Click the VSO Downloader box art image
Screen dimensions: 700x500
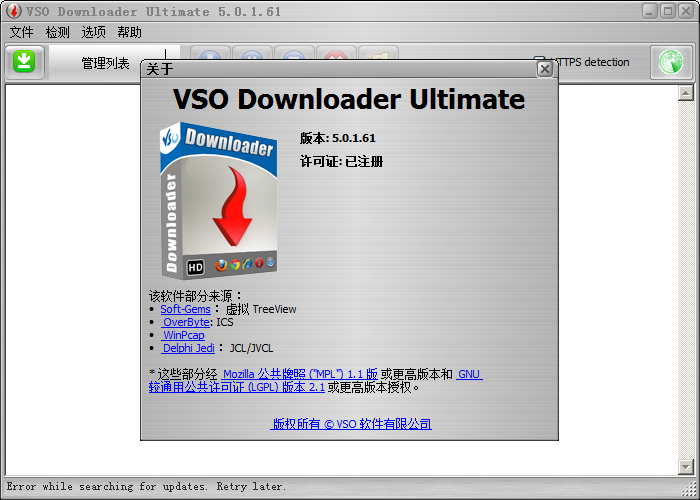click(x=218, y=200)
